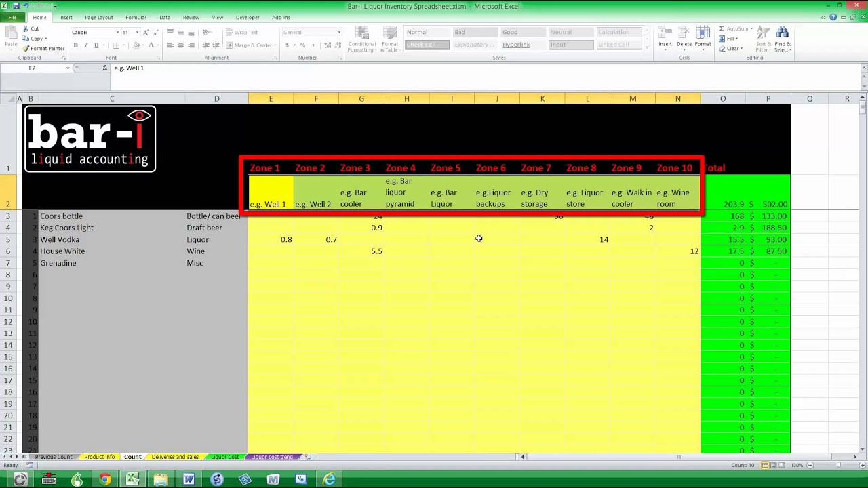This screenshot has width=868, height=488.
Task: Align cell text to the right
Action: pos(191,45)
